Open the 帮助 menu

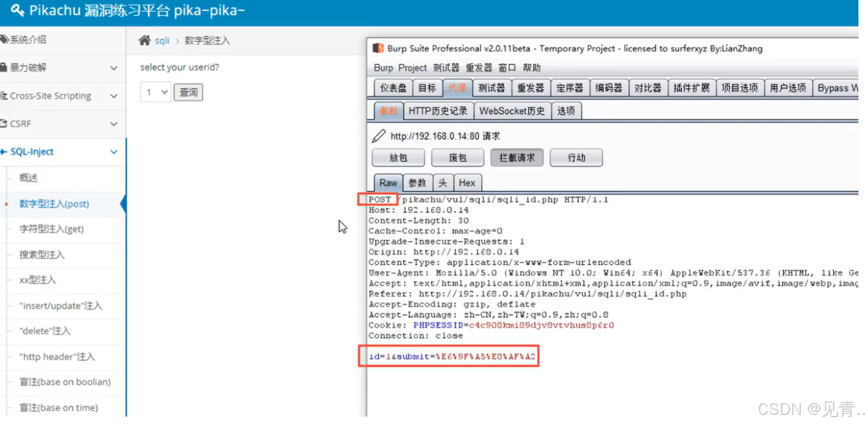[x=532, y=68]
